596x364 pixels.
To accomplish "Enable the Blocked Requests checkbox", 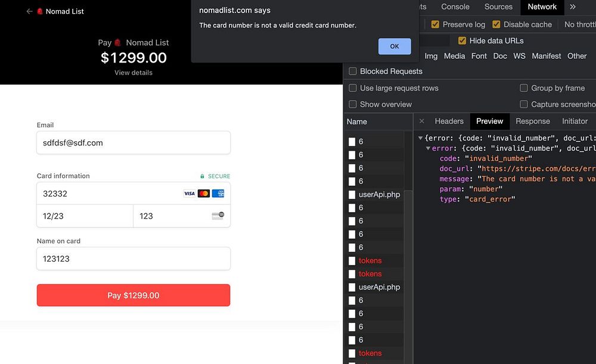I will click(x=353, y=71).
